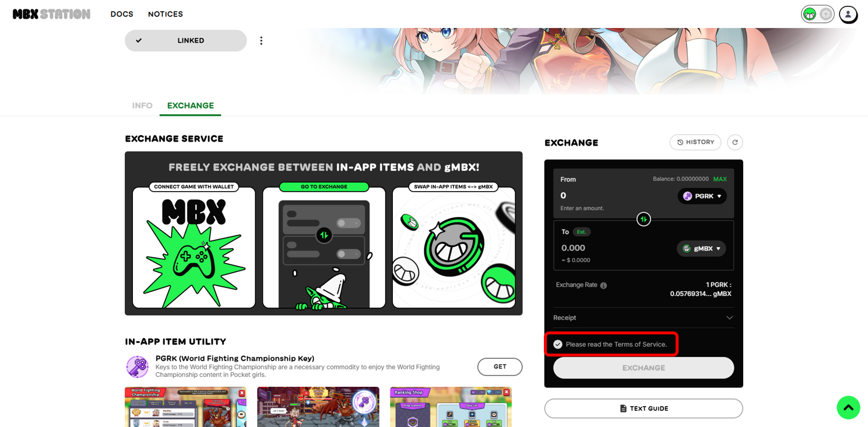This screenshot has width=868, height=427.
Task: Click the HISTORY button
Action: point(695,142)
